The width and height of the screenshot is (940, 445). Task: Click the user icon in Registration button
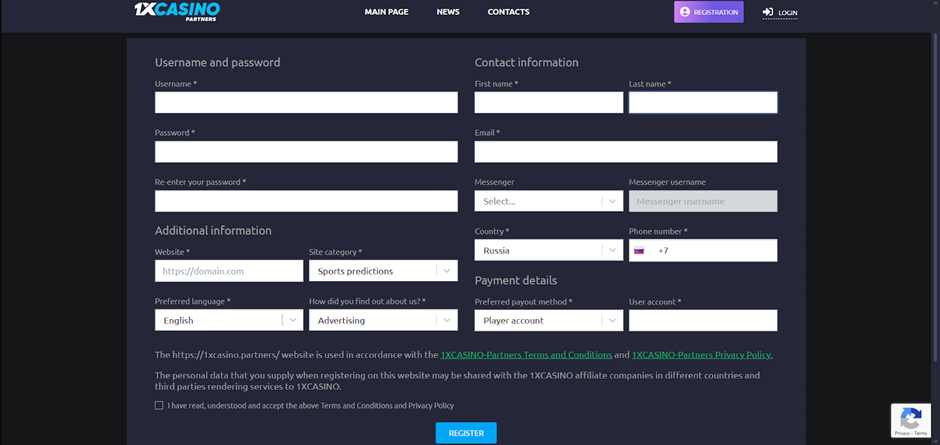point(684,12)
